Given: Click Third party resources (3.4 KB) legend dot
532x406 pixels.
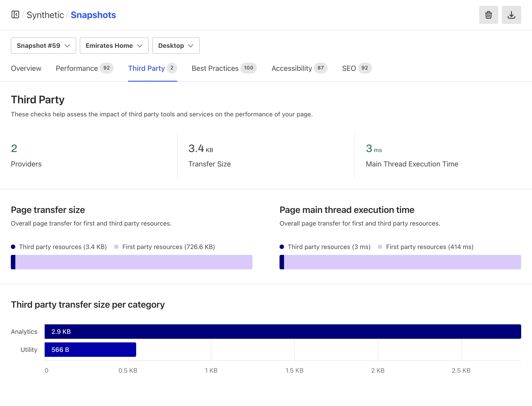Looking at the screenshot, I should [13, 247].
